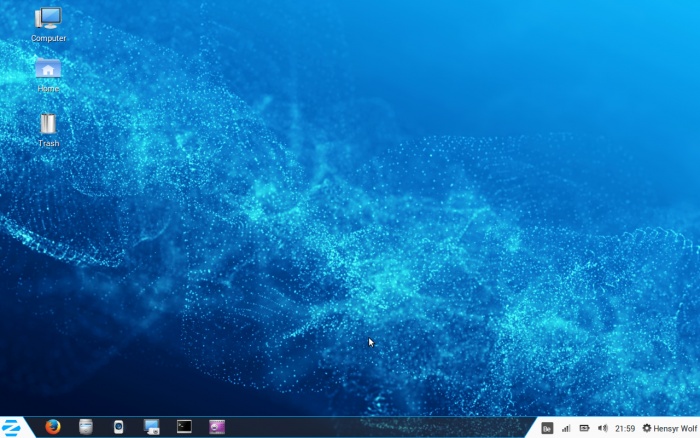Image resolution: width=700 pixels, height=438 pixels.
Task: Select the Computer label text
Action: (x=49, y=38)
